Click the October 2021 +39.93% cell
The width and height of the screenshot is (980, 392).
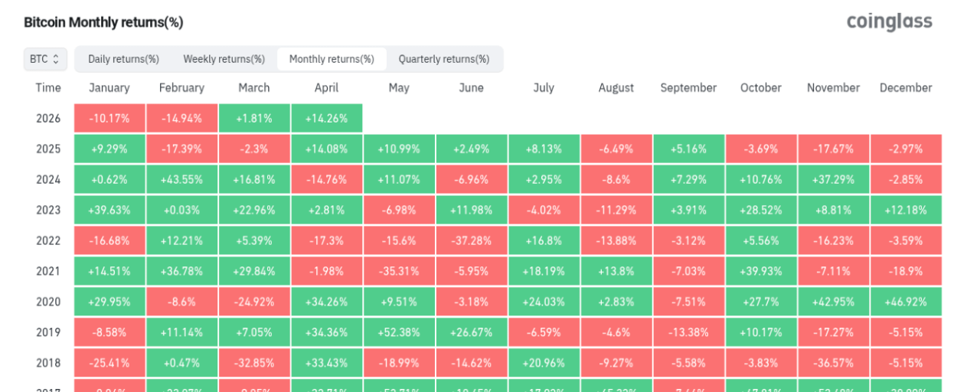tap(761, 272)
